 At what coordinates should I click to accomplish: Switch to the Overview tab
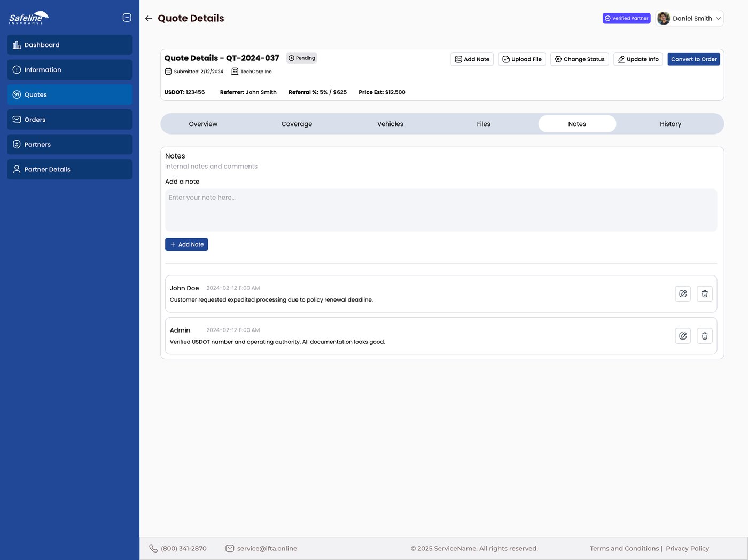(203, 124)
